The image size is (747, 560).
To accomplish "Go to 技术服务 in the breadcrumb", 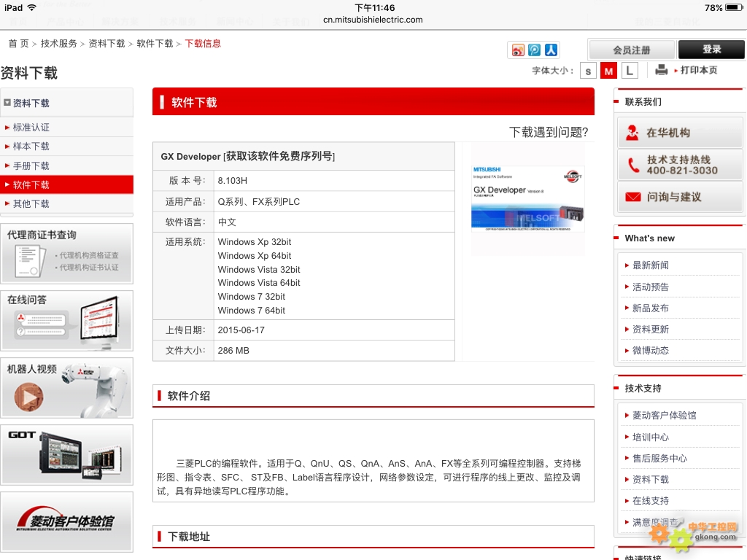I will (x=58, y=44).
